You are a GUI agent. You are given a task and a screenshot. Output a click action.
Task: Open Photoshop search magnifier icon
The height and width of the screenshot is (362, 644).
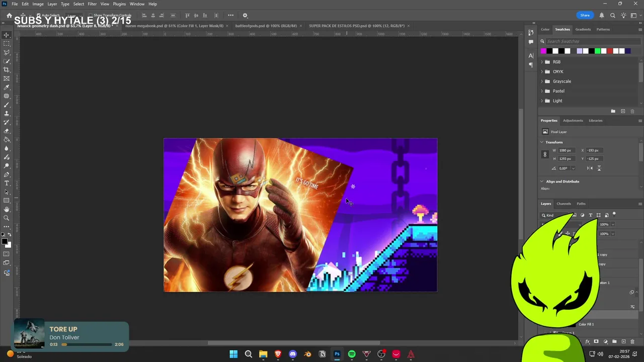pos(612,16)
